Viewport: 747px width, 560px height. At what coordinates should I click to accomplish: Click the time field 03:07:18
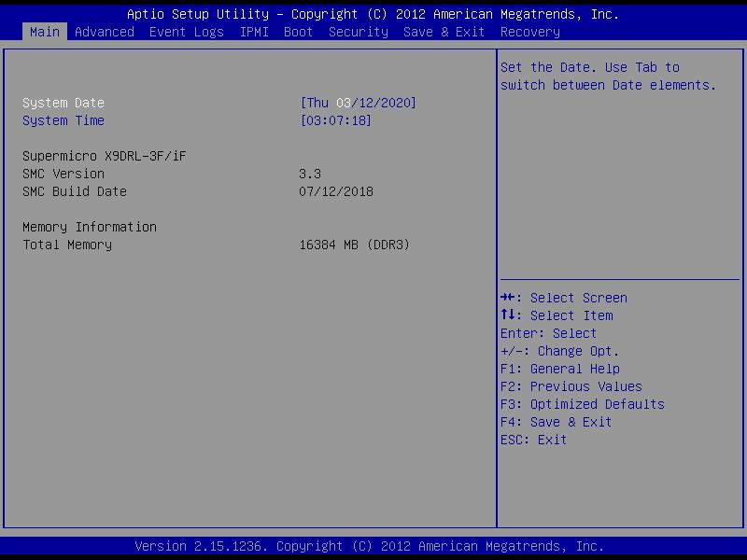pos(336,120)
